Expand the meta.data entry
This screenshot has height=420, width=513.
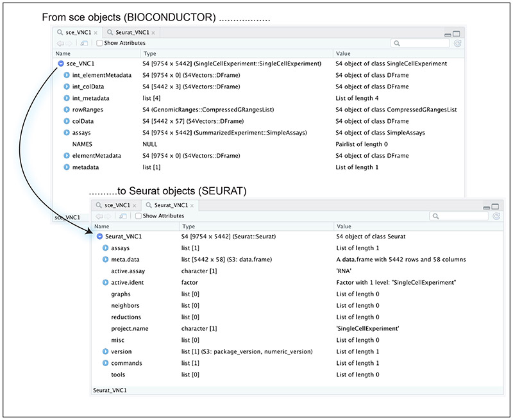(x=105, y=260)
